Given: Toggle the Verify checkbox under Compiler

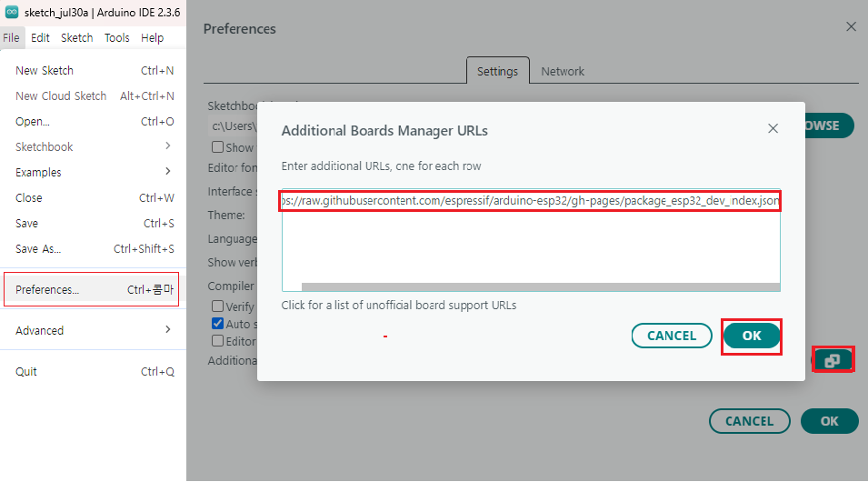Looking at the screenshot, I should (217, 306).
